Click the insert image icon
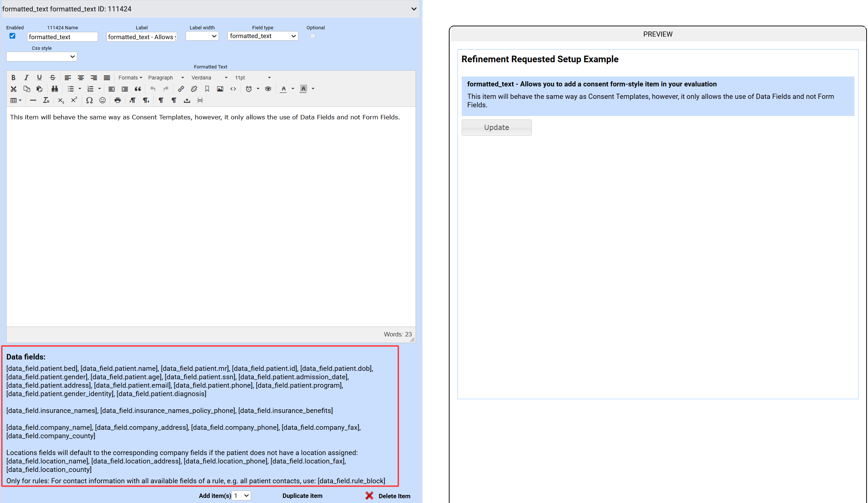The width and height of the screenshot is (868, 503). (220, 89)
